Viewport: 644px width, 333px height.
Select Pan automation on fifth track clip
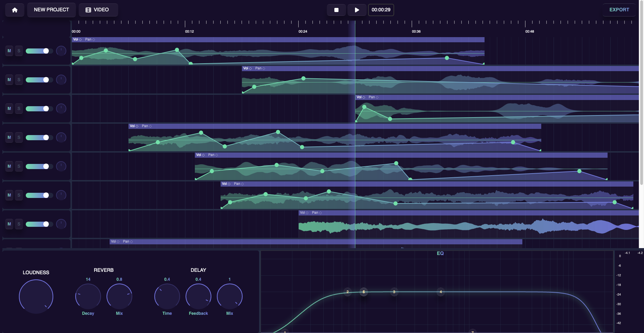[x=213, y=155]
